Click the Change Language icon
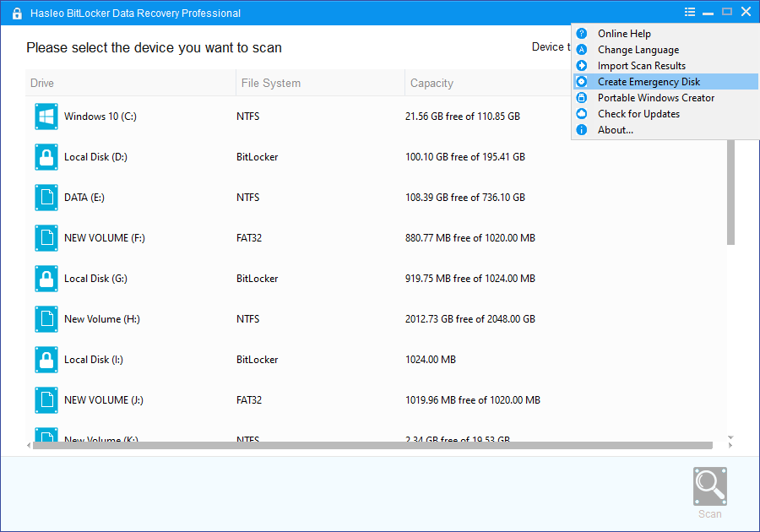The image size is (760, 532). pos(582,50)
